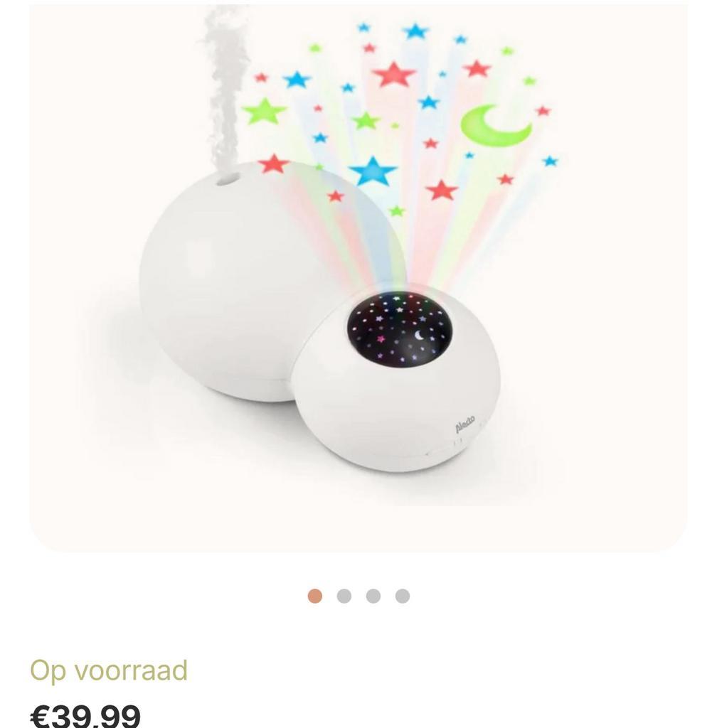
Task: Click the large blue projected star
Action: (373, 171)
